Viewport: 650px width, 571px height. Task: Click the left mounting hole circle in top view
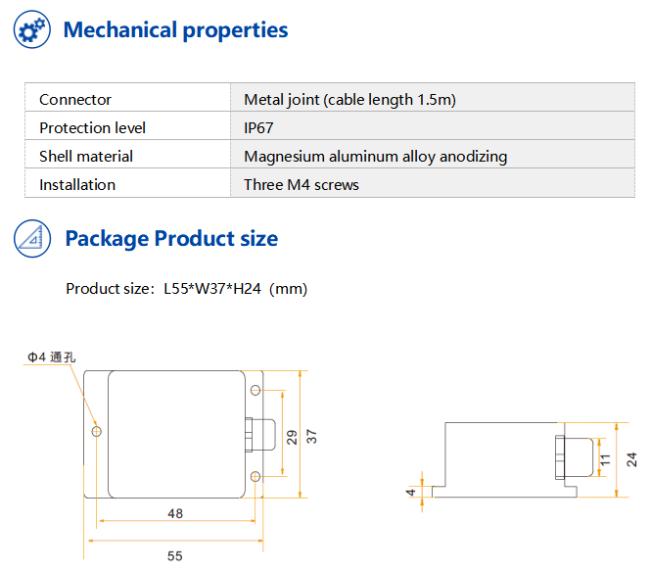point(96,431)
